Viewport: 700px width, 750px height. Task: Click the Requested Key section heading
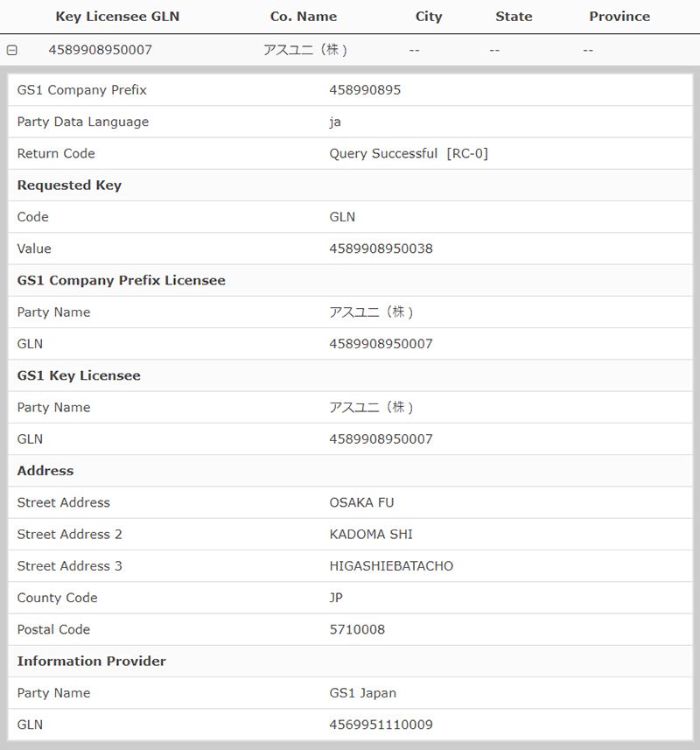69,186
